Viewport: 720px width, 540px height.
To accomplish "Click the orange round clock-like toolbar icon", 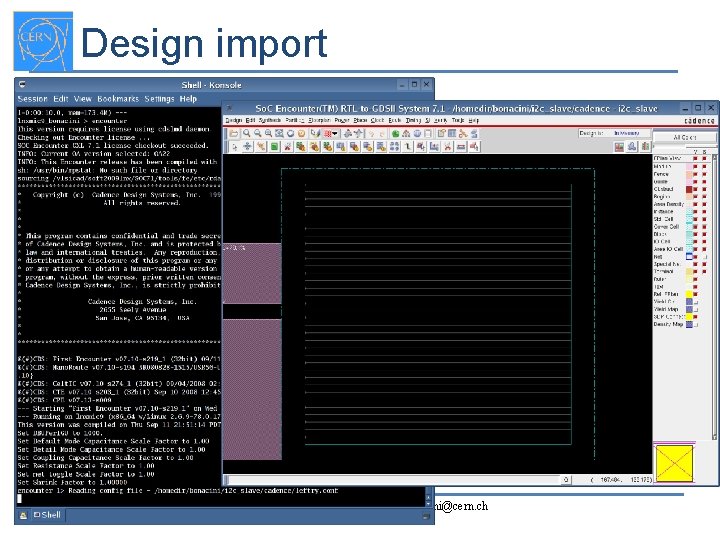I will click(301, 134).
